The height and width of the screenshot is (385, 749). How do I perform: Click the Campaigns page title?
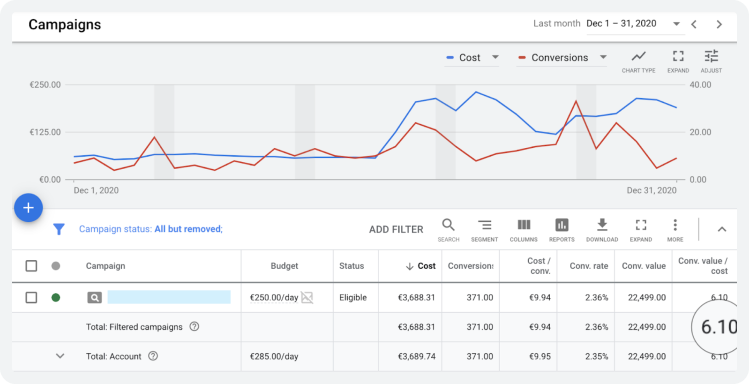[x=64, y=24]
